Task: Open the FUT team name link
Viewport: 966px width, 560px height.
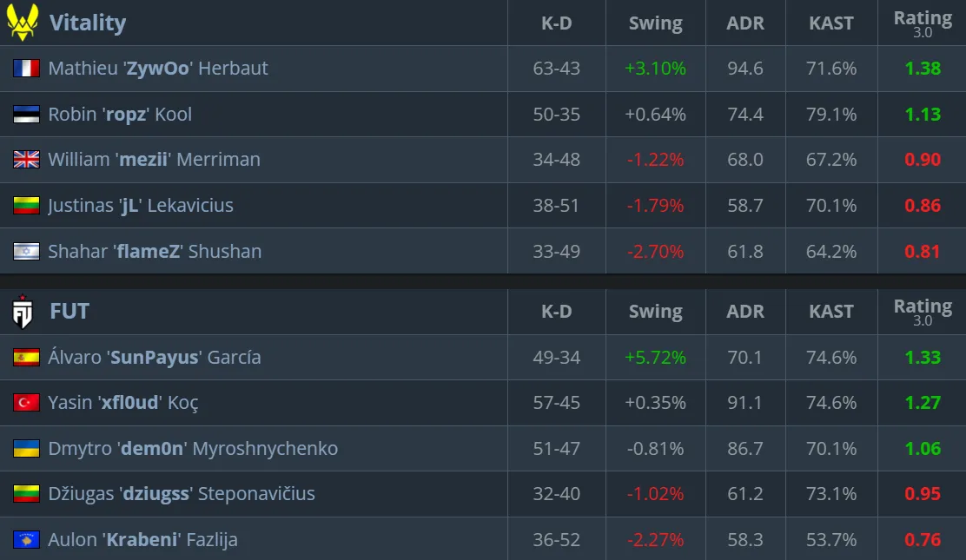Action: tap(69, 311)
